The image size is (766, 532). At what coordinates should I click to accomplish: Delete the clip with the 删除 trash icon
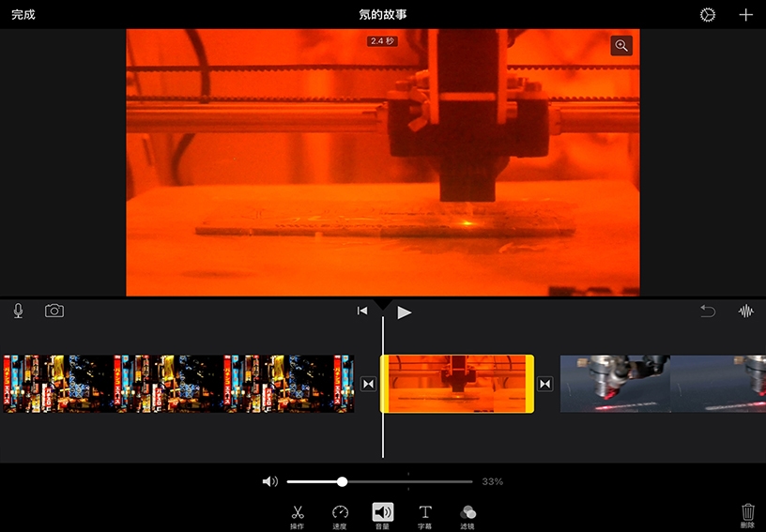(747, 514)
